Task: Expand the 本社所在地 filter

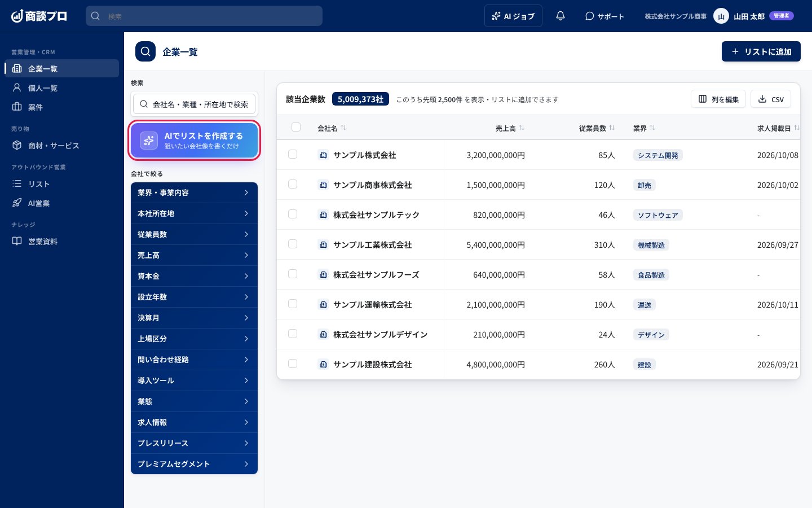Action: point(194,213)
